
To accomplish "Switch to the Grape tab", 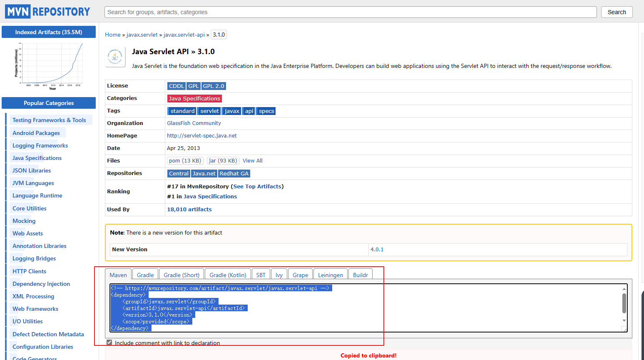I will coord(300,275).
